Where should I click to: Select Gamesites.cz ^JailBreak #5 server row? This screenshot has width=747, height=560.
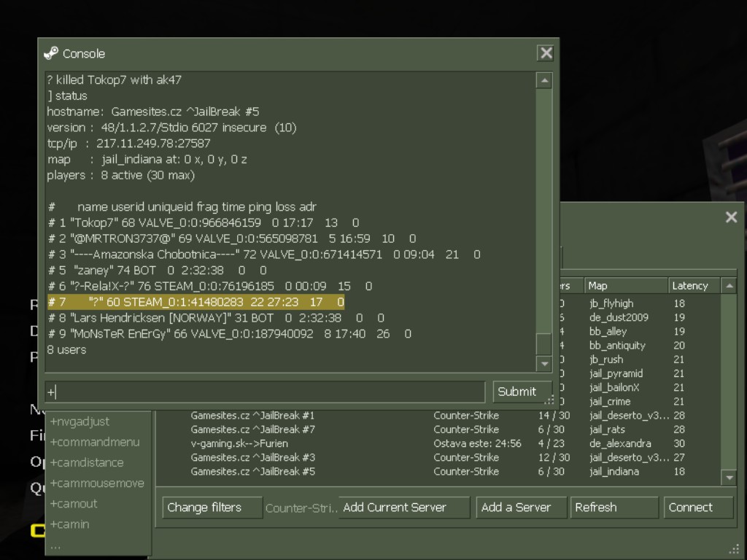438,472
